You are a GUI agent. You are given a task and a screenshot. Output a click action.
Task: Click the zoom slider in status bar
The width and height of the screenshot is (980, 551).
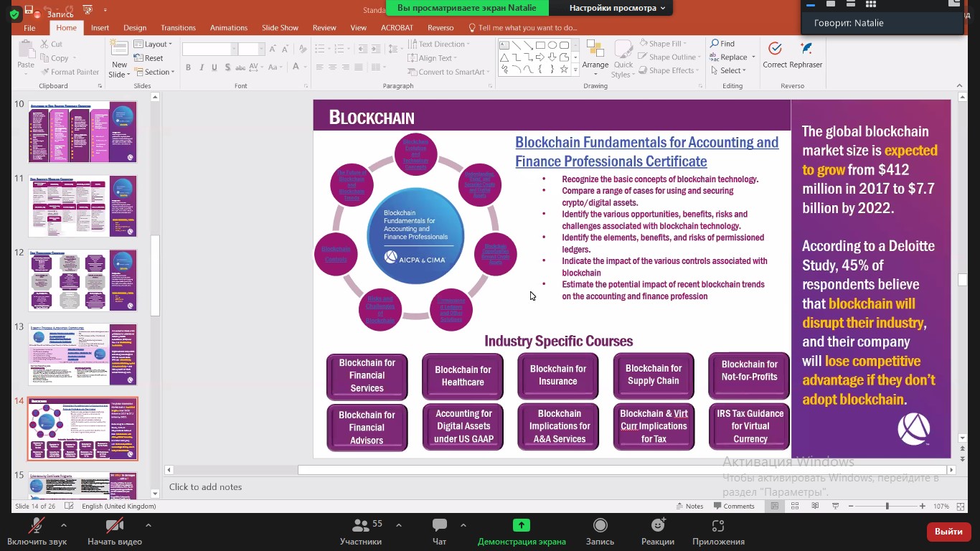(x=887, y=506)
